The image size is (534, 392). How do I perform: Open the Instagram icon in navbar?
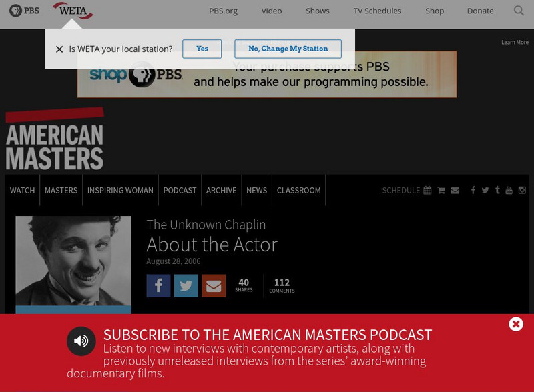coord(522,190)
